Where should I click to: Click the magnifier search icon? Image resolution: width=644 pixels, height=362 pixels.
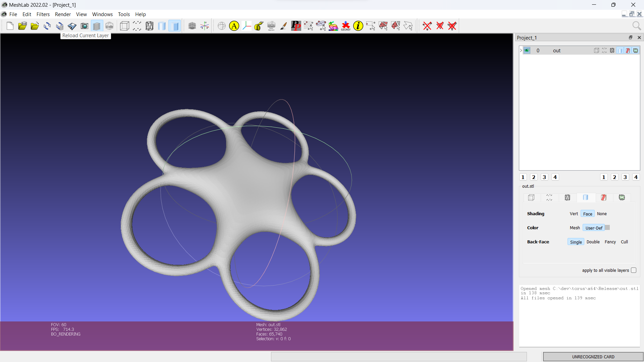tap(636, 26)
